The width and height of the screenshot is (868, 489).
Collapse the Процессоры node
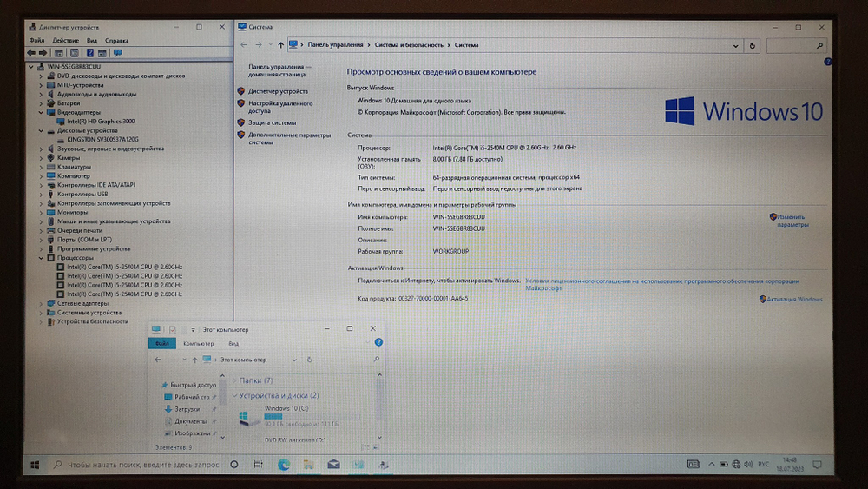tap(41, 258)
